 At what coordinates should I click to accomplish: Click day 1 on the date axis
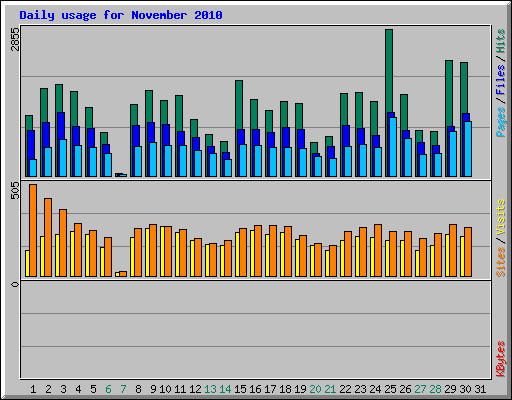tap(33, 389)
